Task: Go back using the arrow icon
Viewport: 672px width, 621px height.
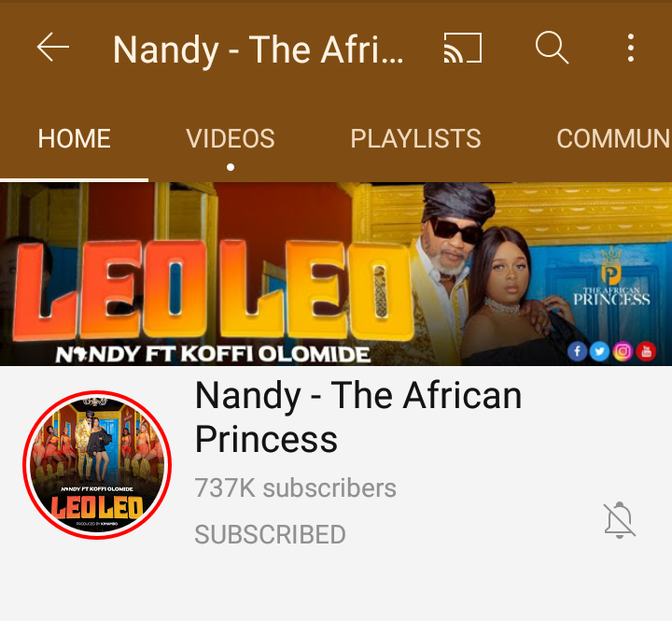Action: [52, 48]
